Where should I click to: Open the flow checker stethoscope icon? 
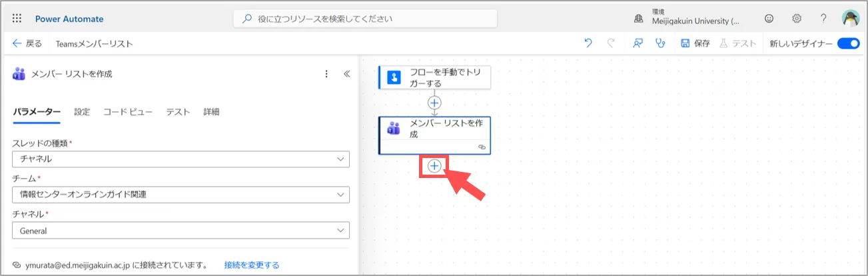click(660, 43)
